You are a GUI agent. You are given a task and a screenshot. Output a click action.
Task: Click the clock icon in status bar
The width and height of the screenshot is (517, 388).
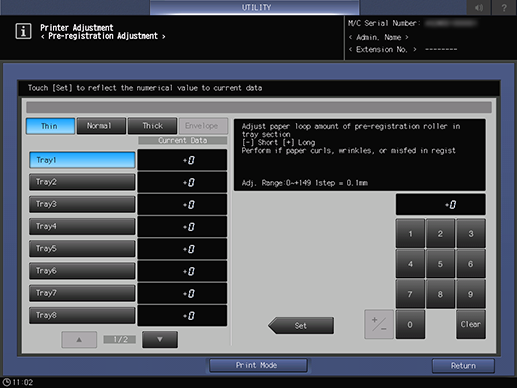click(x=6, y=382)
